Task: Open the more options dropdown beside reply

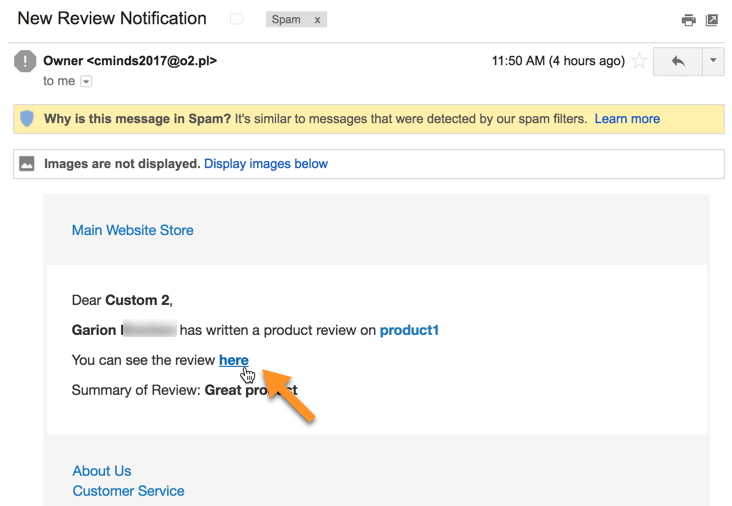Action: pyautogui.click(x=713, y=61)
